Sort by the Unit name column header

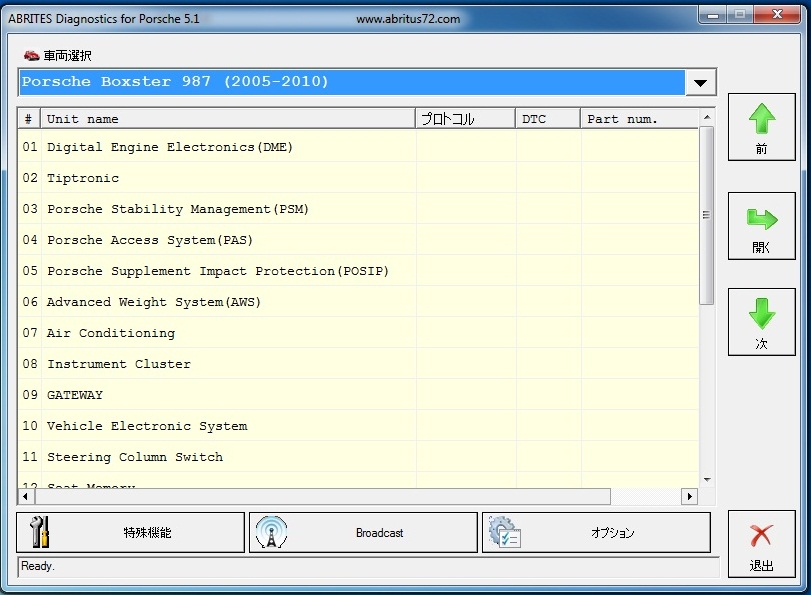click(x=228, y=119)
